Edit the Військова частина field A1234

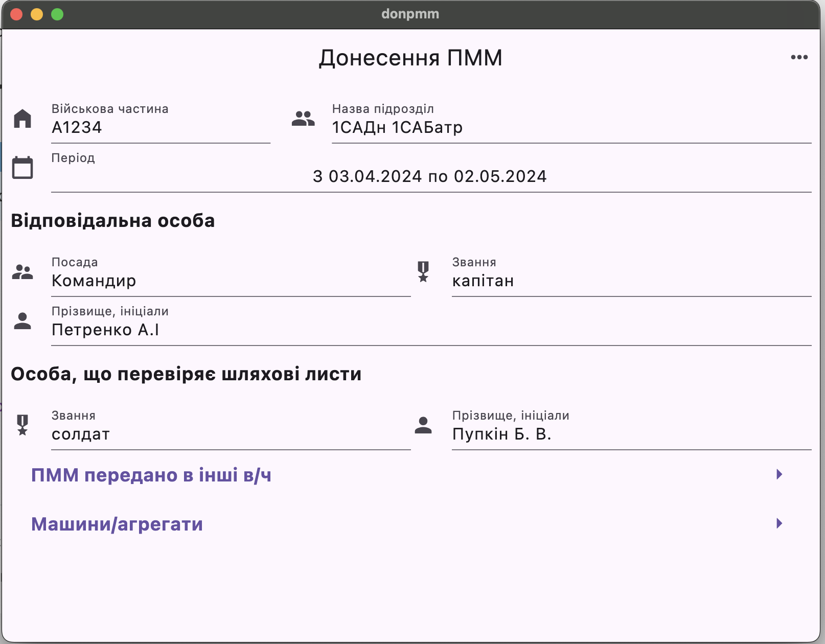coord(161,123)
